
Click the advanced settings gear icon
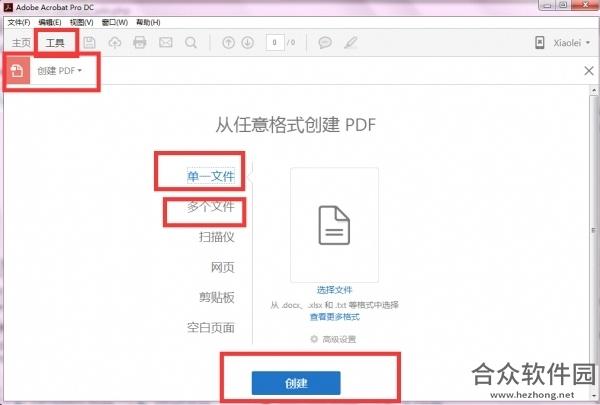pos(314,339)
